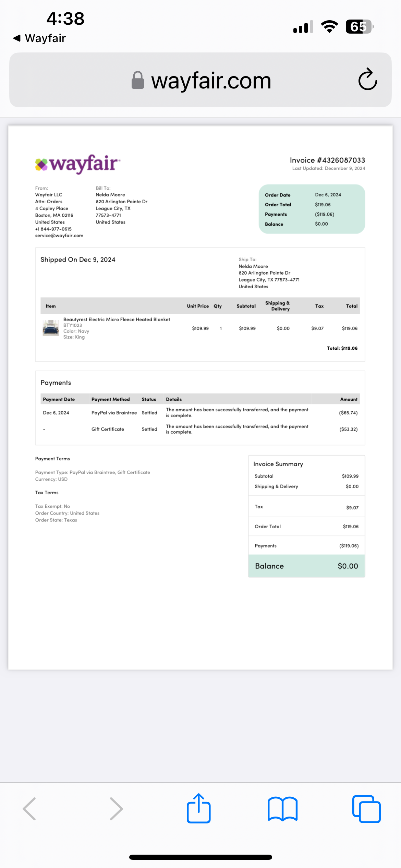Open the Bookmarks book icon
Image resolution: width=401 pixels, height=868 pixels.
(x=282, y=809)
